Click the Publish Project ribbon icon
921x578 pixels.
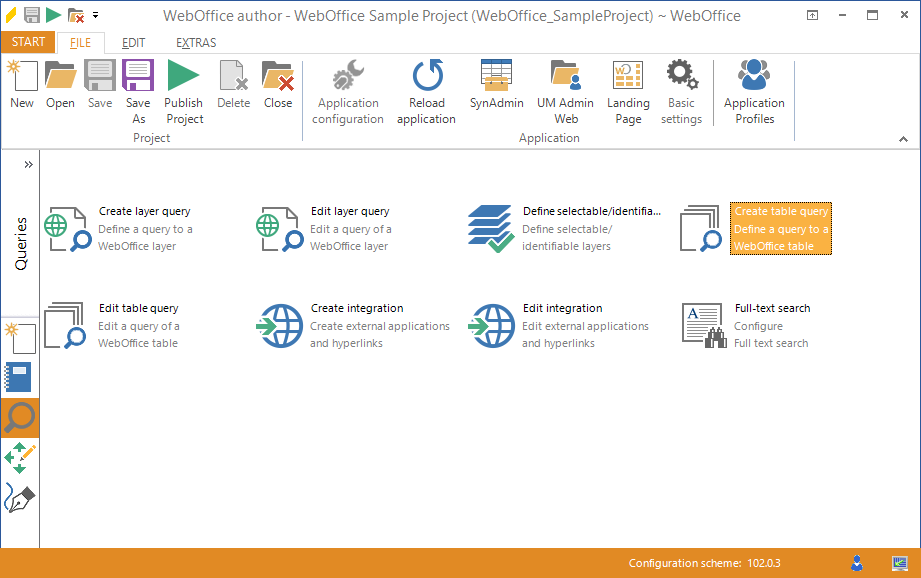[x=183, y=90]
